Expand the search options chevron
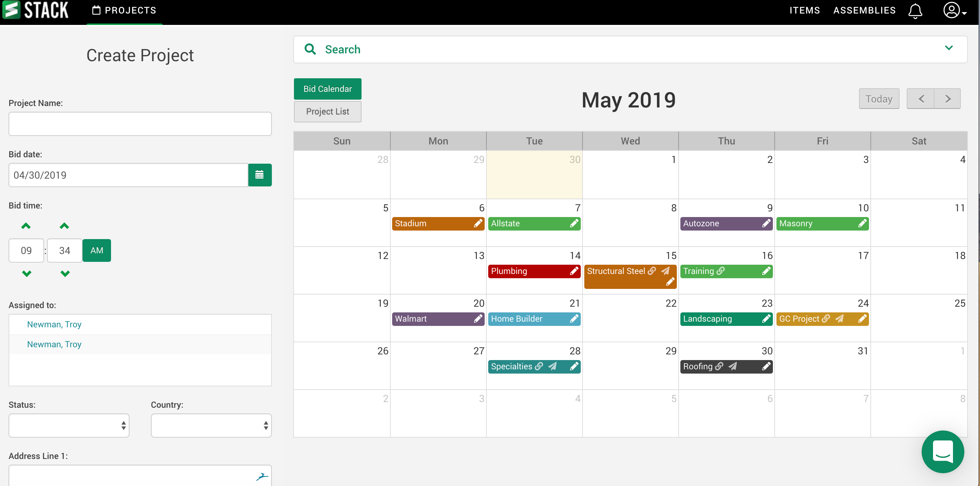The width and height of the screenshot is (980, 486). click(948, 48)
